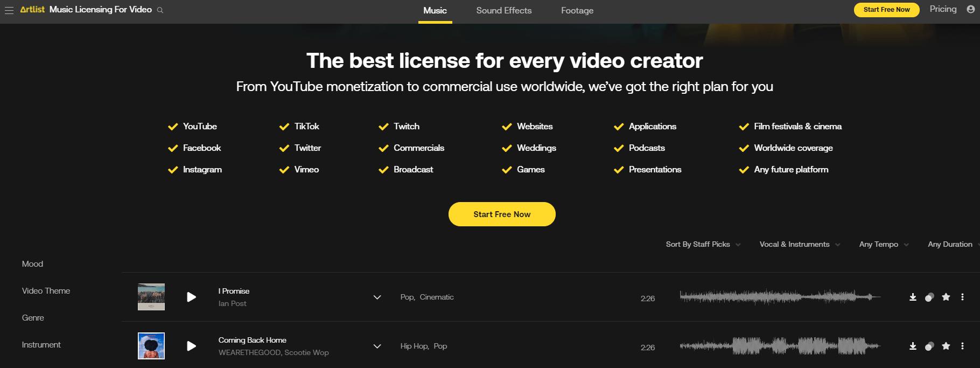Click the TikTok platform label
Screen dimensions: 980x368
pyautogui.click(x=306, y=126)
